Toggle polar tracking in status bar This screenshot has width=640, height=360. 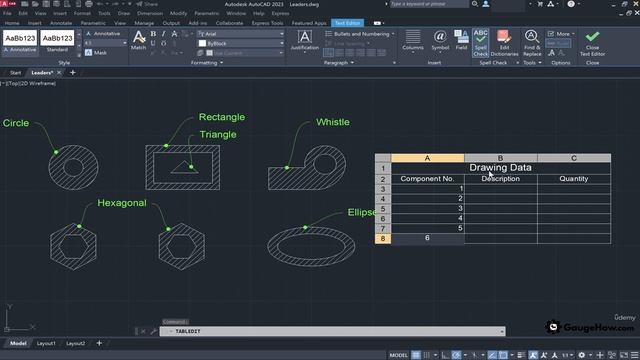click(x=456, y=355)
